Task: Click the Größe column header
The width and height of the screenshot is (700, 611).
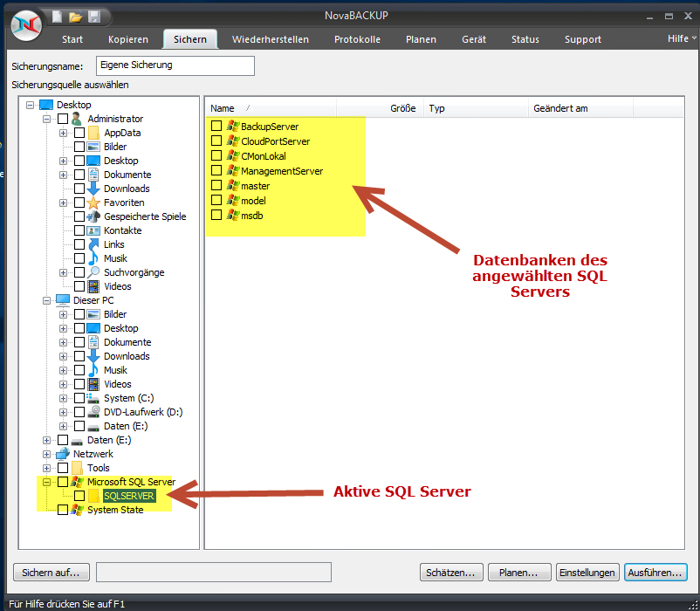Action: tap(380, 108)
